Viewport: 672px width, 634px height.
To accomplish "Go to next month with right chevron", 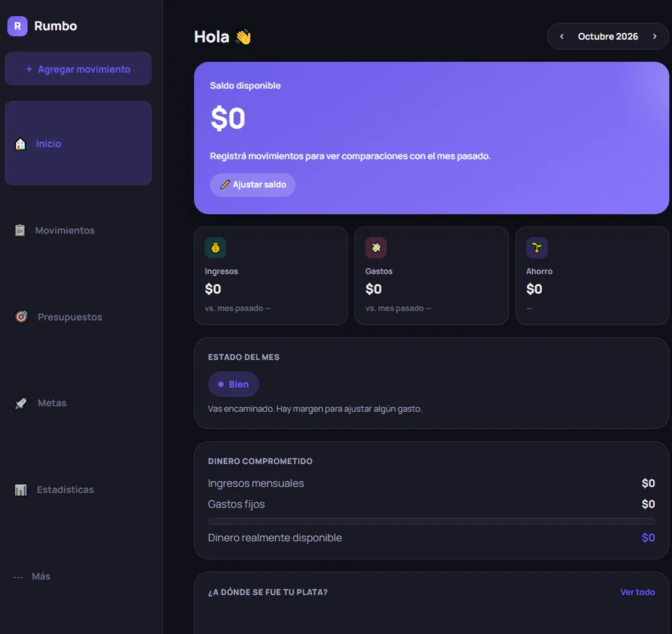I will coord(655,36).
